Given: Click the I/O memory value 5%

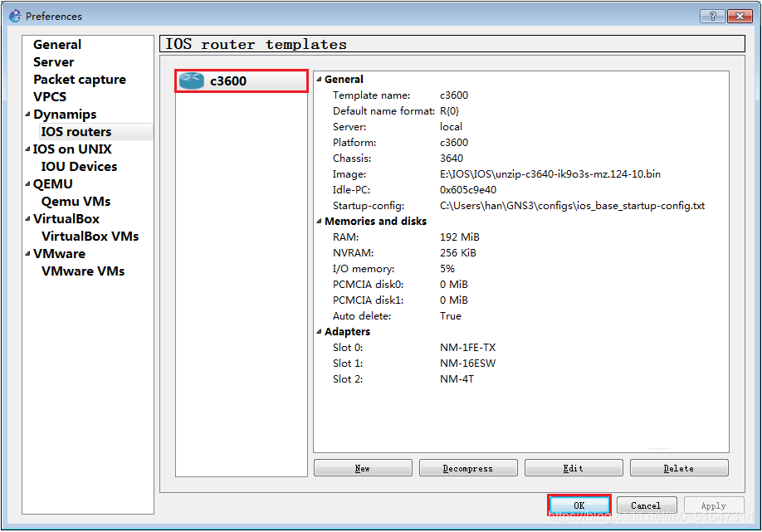Looking at the screenshot, I should [x=447, y=269].
